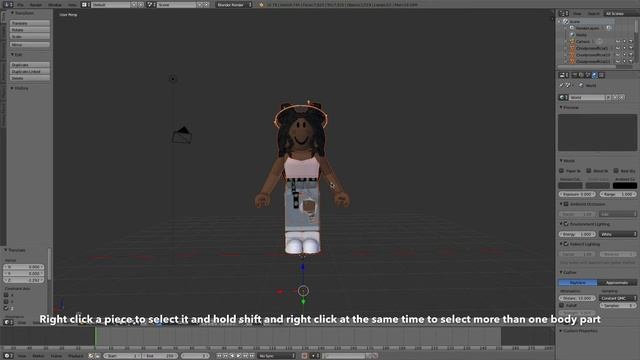This screenshot has width=640, height=360.
Task: Open the 3D view editor type icon
Action: pos(8,322)
